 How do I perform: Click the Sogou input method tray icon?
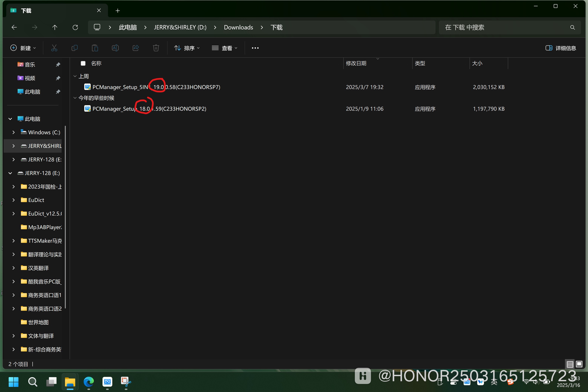(x=510, y=382)
